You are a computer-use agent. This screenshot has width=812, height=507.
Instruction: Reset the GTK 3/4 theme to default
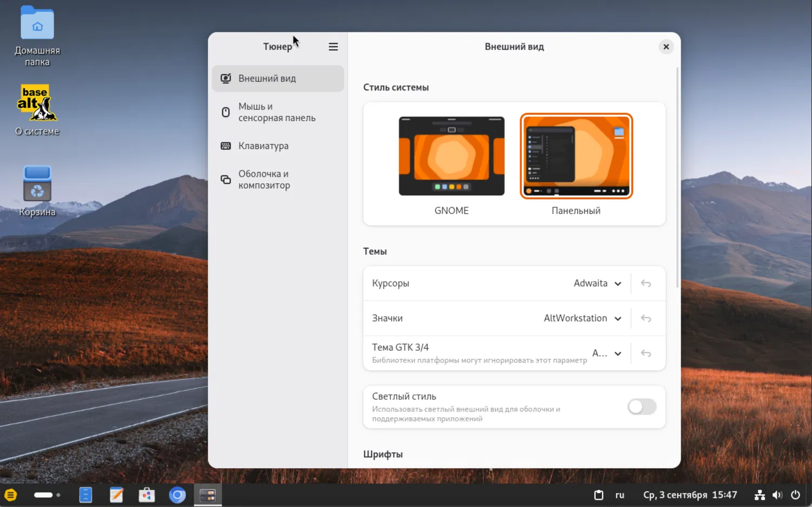click(646, 353)
